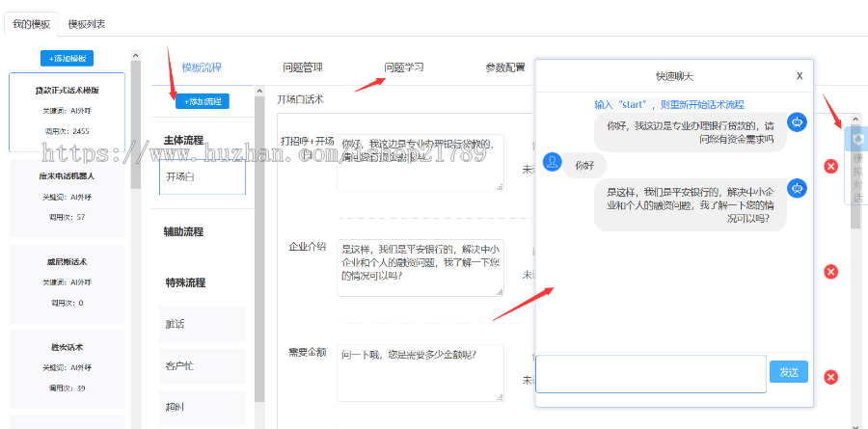
Task: Open the 参数配置 tab
Action: (x=505, y=67)
